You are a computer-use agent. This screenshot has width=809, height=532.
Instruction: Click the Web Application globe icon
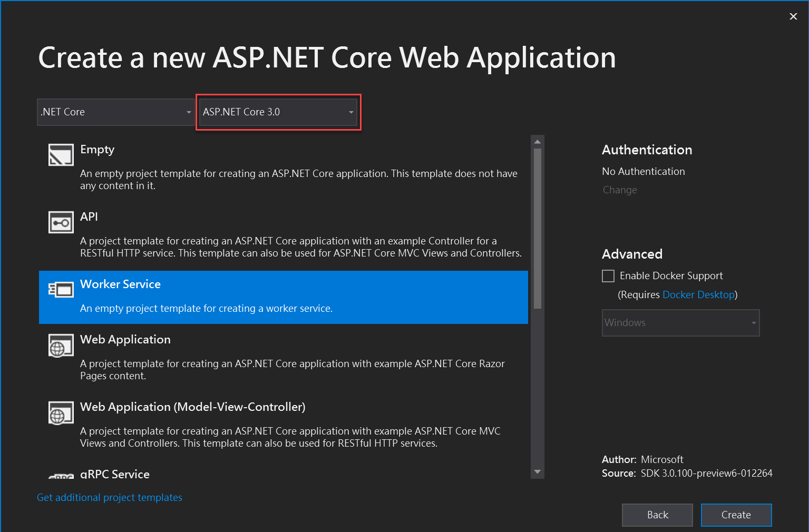pos(61,346)
